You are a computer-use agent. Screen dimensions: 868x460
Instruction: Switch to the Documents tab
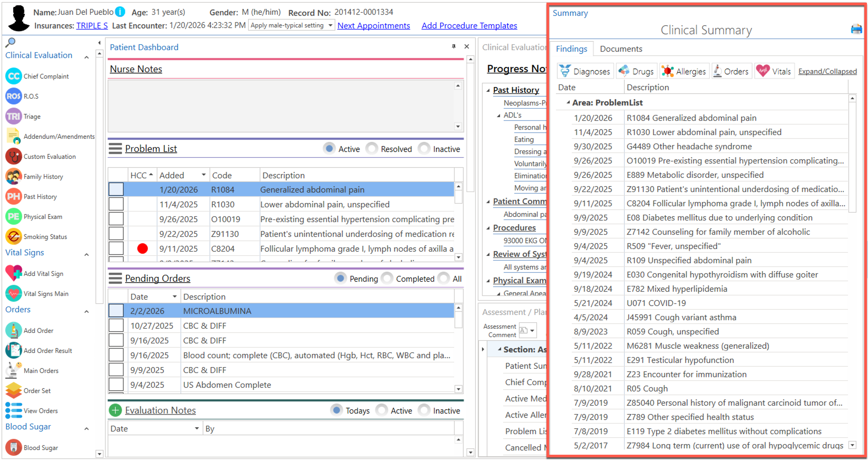pos(621,49)
